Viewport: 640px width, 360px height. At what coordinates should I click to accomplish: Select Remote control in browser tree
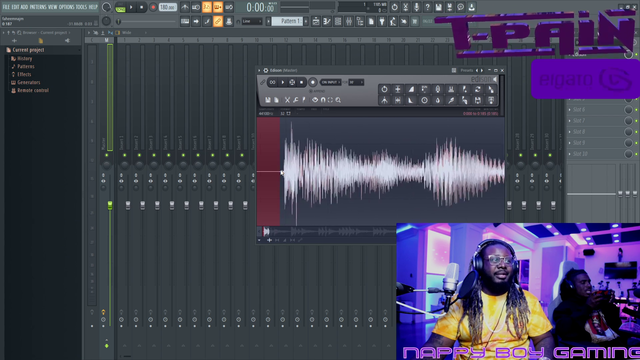pyautogui.click(x=33, y=90)
